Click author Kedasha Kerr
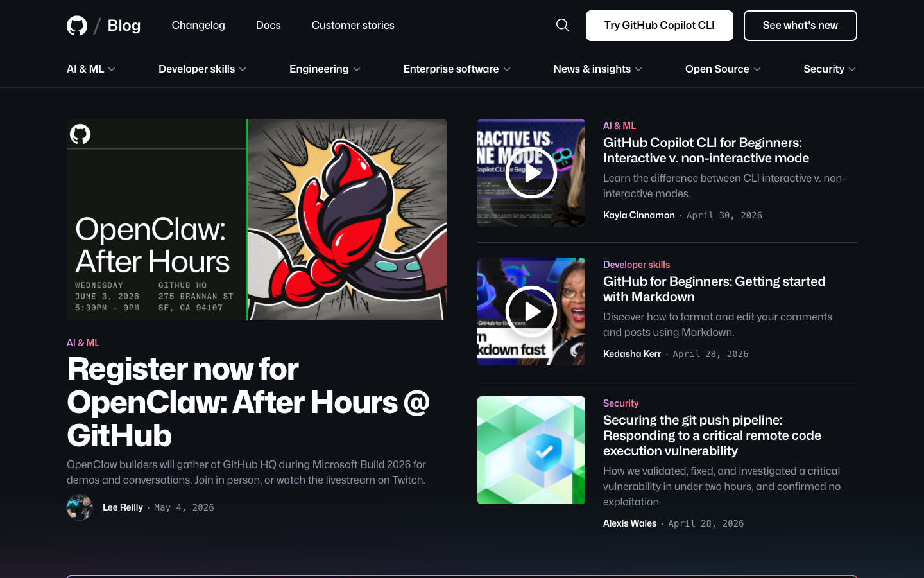The width and height of the screenshot is (924, 578). [632, 354]
